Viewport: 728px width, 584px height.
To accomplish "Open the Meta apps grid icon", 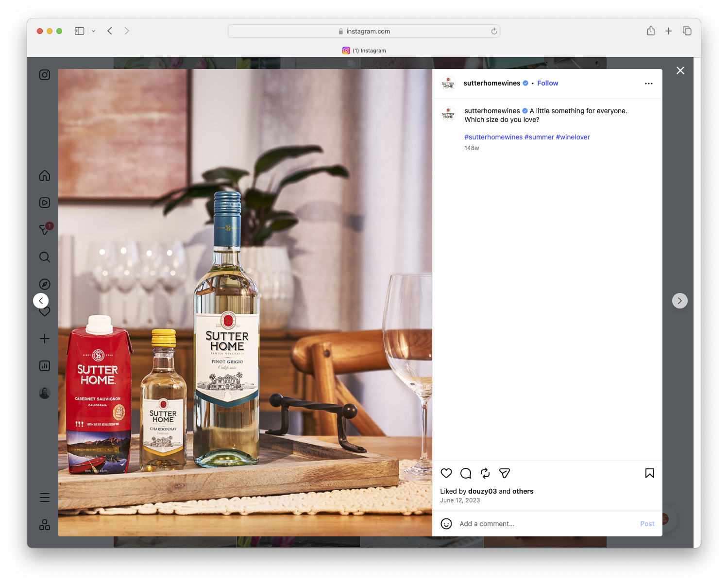I will coord(45,525).
